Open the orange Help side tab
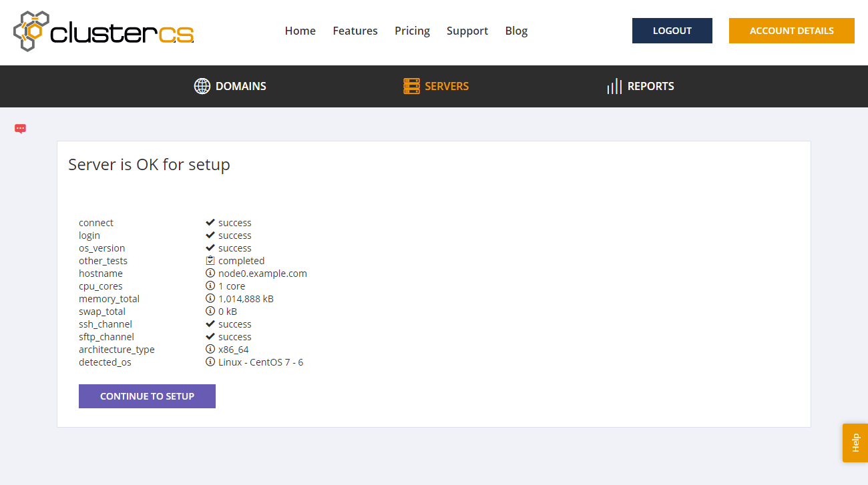868x485 pixels. [855, 443]
